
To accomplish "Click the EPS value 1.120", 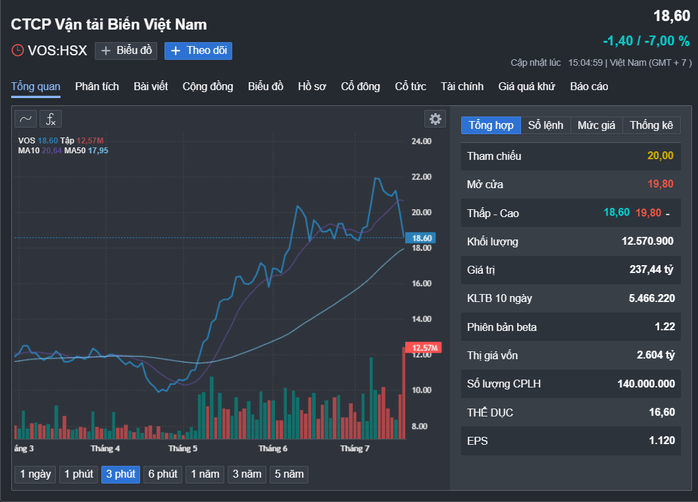I will (x=662, y=441).
